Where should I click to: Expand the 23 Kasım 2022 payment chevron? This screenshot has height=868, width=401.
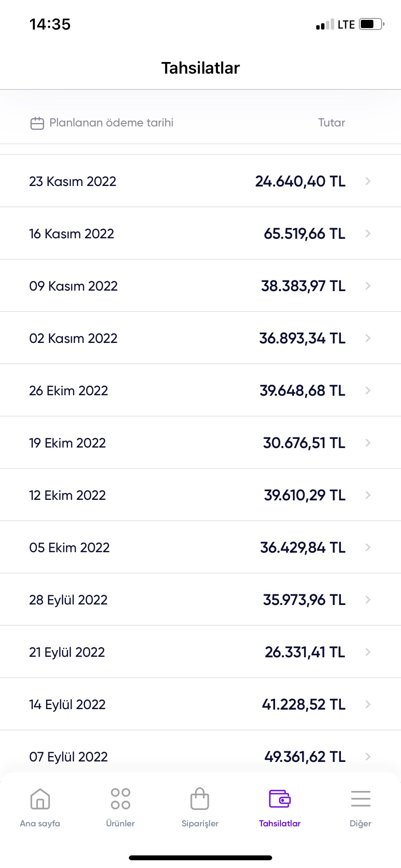pos(368,181)
